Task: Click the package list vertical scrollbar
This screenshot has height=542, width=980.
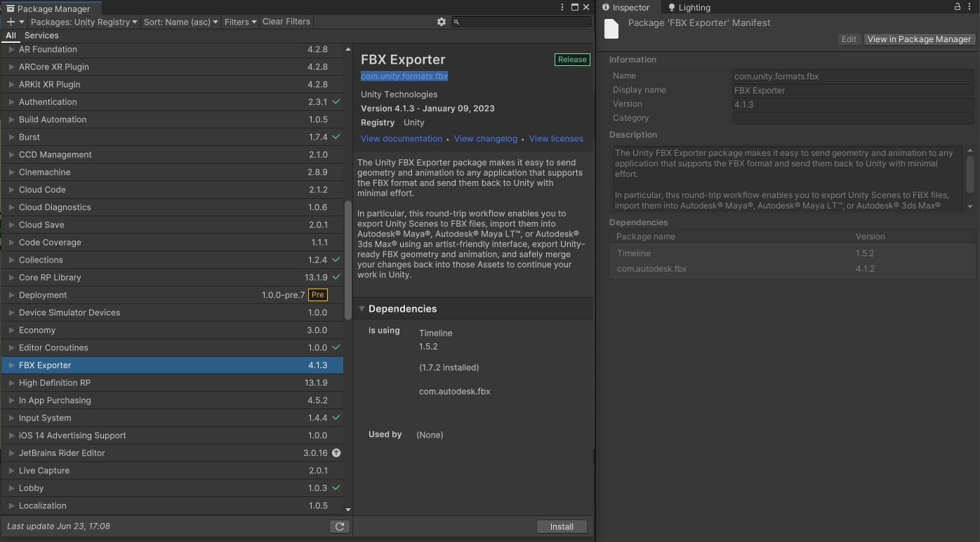Action: [348, 260]
